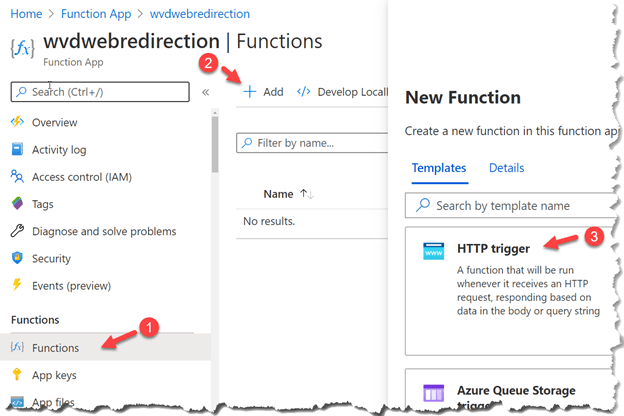The image size is (624, 416).
Task: Click the Functions fx sidebar icon
Action: (x=17, y=347)
